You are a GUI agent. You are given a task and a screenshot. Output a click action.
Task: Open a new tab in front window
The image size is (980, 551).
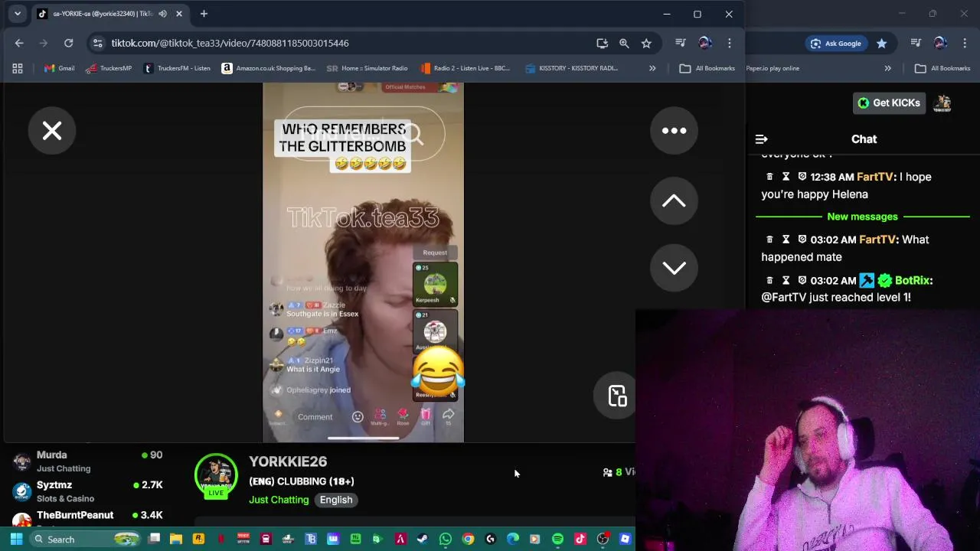click(204, 14)
